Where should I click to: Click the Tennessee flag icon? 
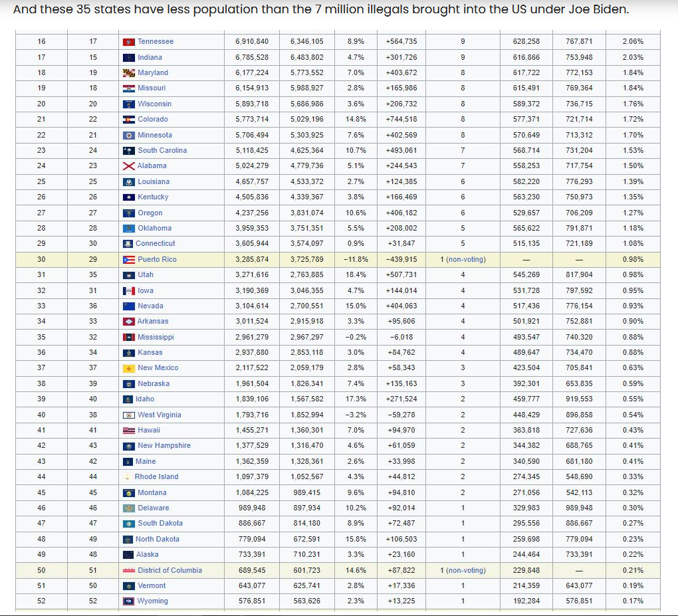coord(129,42)
